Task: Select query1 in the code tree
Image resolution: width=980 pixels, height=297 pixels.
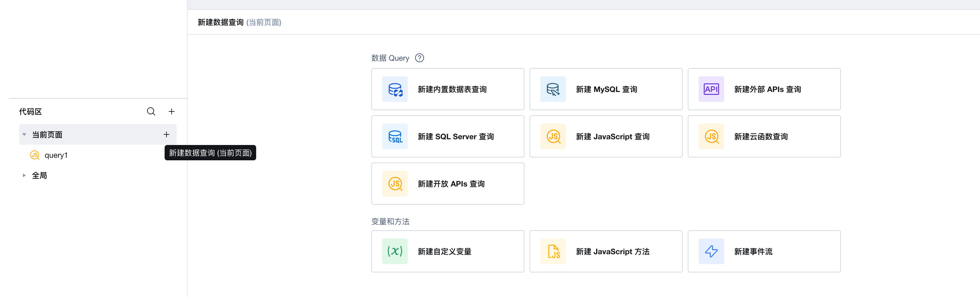Action: (56, 155)
